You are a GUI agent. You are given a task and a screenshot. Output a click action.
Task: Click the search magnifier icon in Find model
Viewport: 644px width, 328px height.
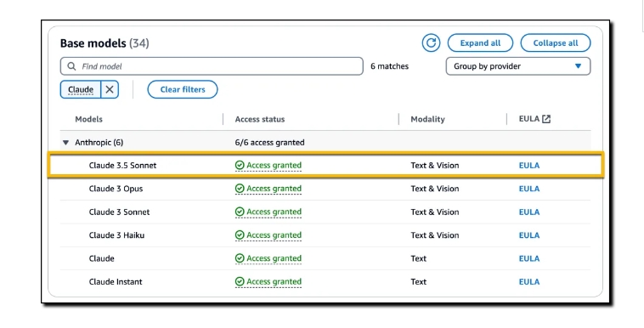71,66
